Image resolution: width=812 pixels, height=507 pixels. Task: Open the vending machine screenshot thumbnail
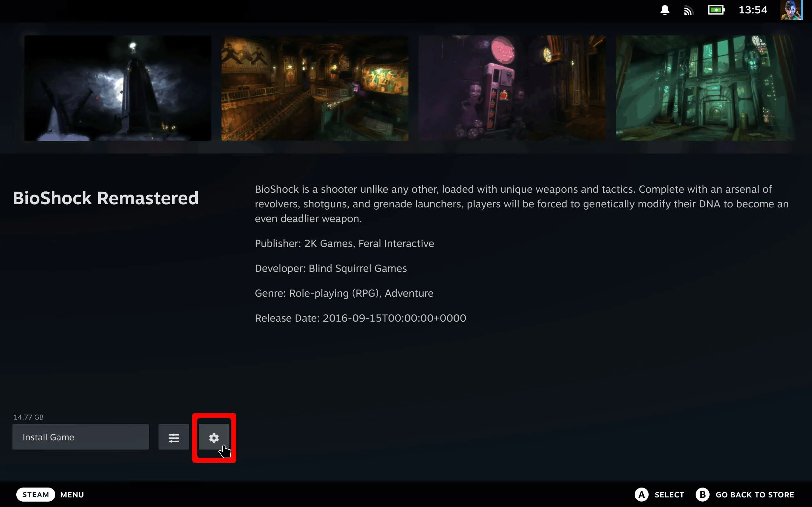[512, 88]
